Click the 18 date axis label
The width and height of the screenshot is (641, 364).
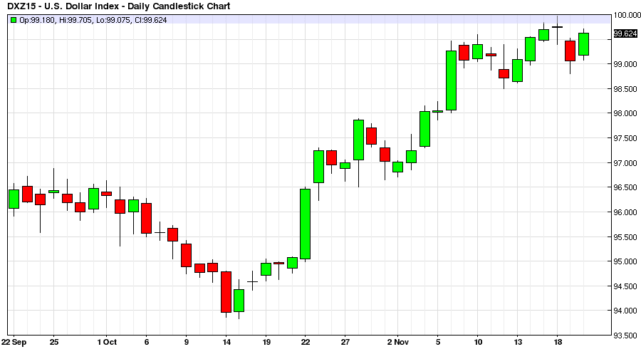[558, 342]
